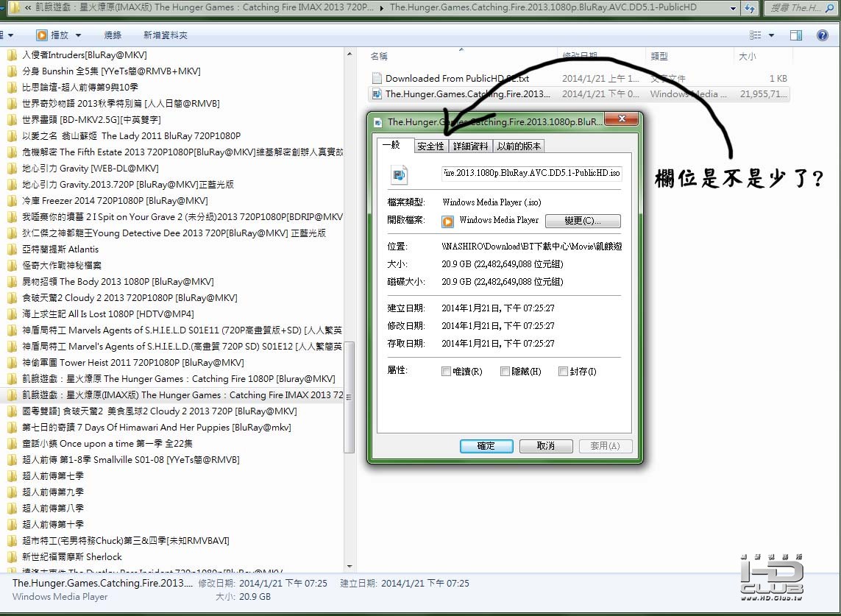Enable the 唯讀(R) read-only checkbox
This screenshot has width=841, height=616.
(446, 372)
